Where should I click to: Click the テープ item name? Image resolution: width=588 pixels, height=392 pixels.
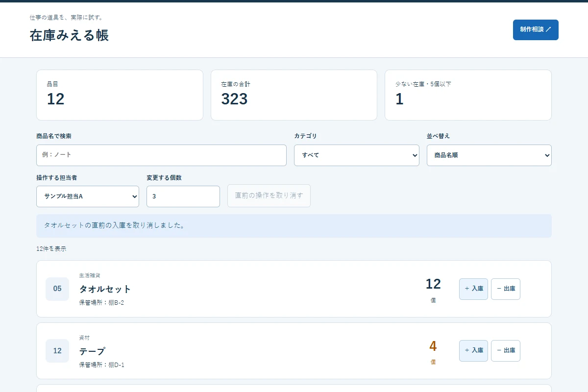coord(92,351)
